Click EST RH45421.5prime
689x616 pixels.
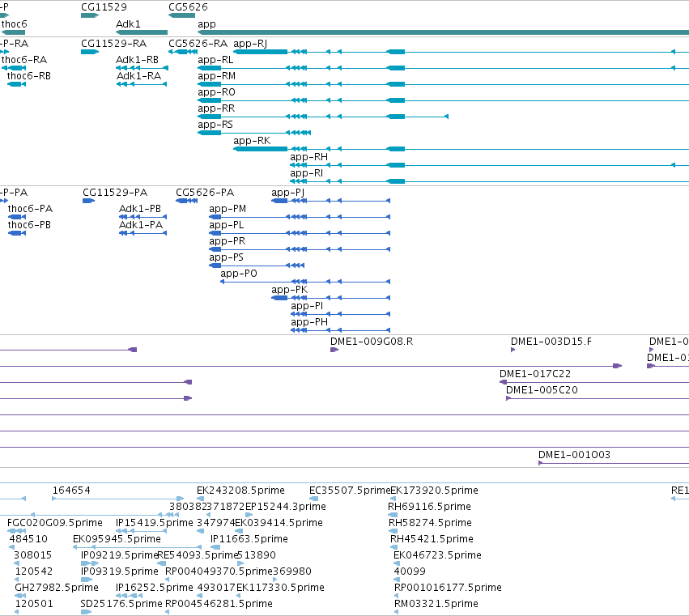tap(432, 539)
